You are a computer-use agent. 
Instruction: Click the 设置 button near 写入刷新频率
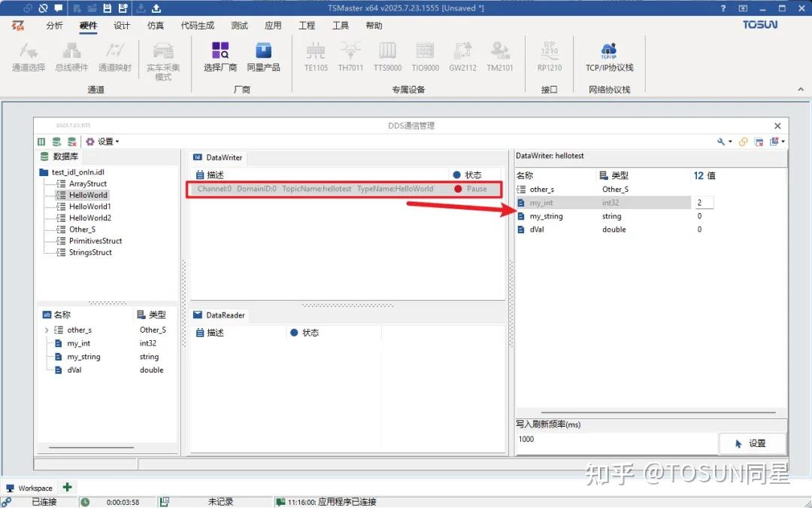tap(753, 443)
